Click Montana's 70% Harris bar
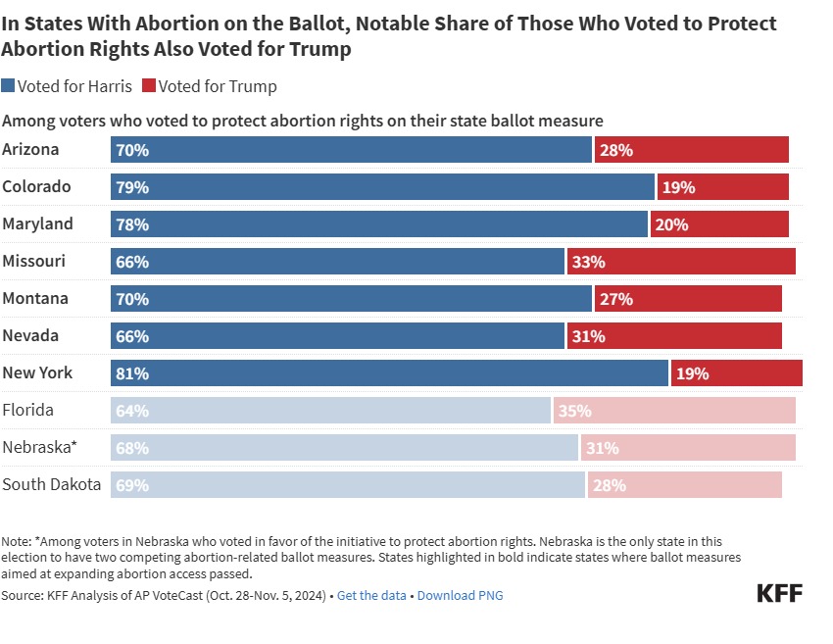 351,299
